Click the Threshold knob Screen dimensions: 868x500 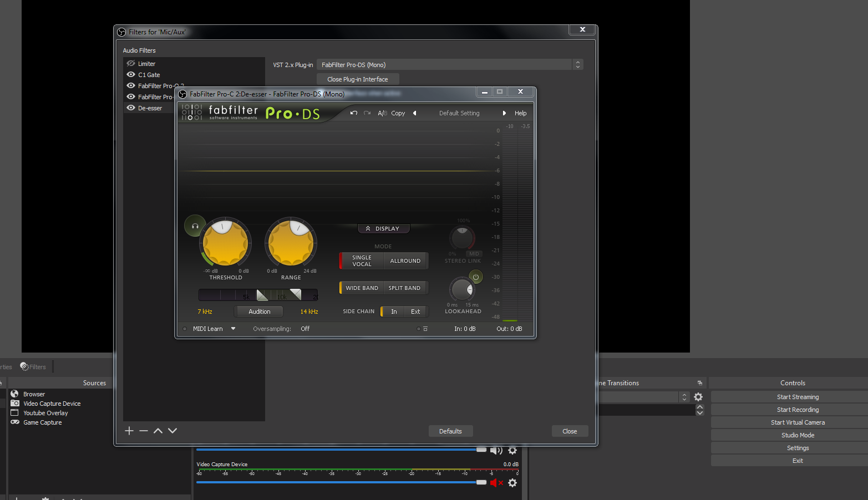225,243
